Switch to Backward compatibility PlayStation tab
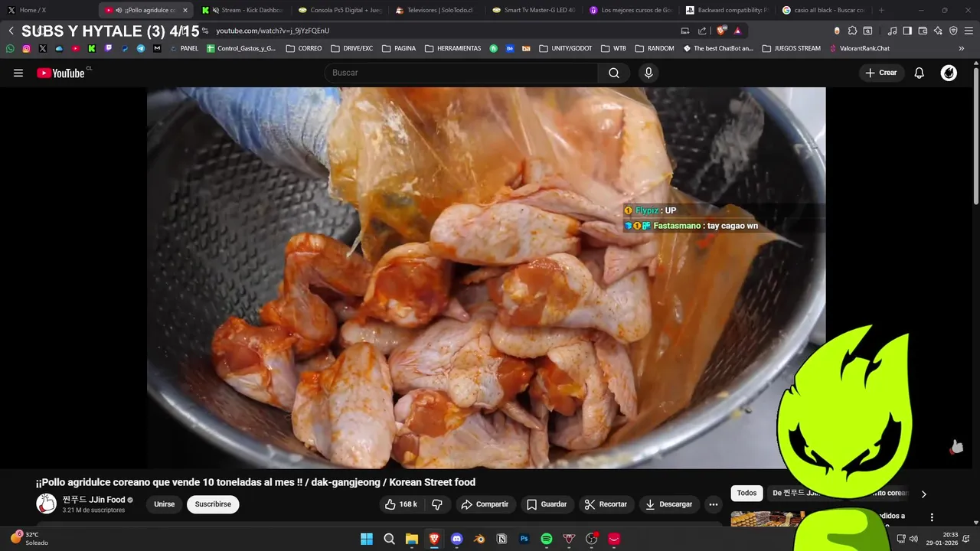This screenshot has width=980, height=551. pyautogui.click(x=727, y=10)
